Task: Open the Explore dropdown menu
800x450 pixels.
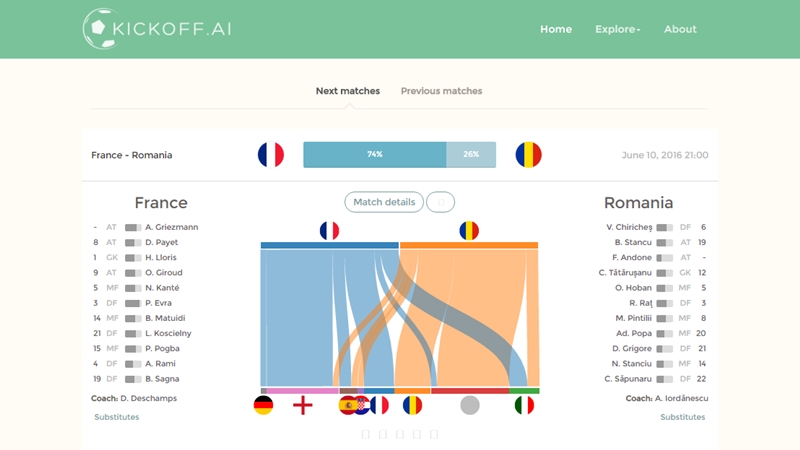Action: coord(617,29)
